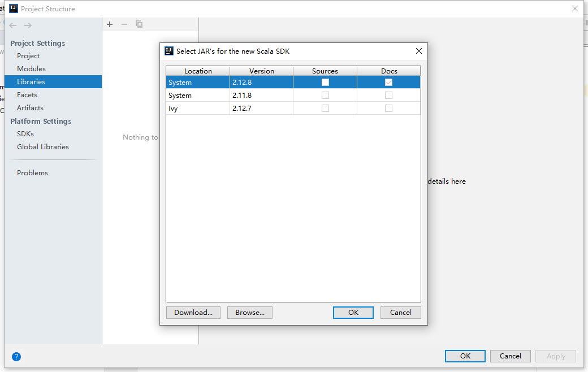
Task: Toggle Sources checkbox for version 2.11.8
Action: tap(325, 95)
